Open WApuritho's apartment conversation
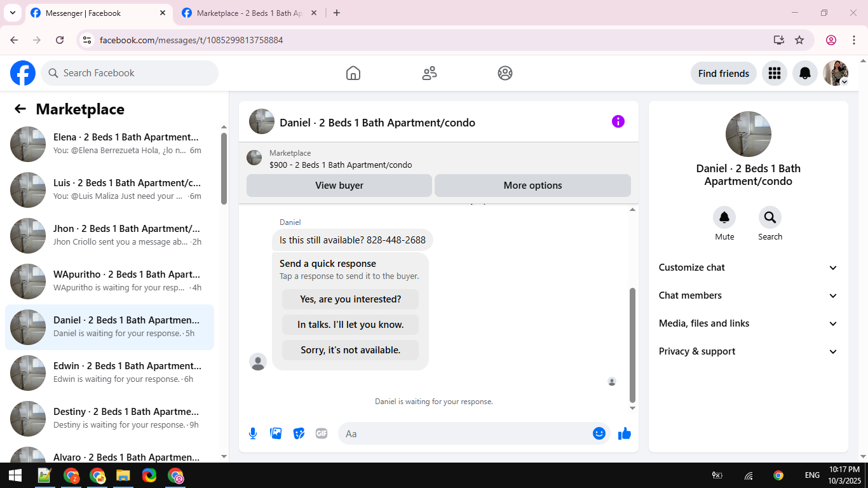Screen dimensions: 868x488 (x=109, y=281)
